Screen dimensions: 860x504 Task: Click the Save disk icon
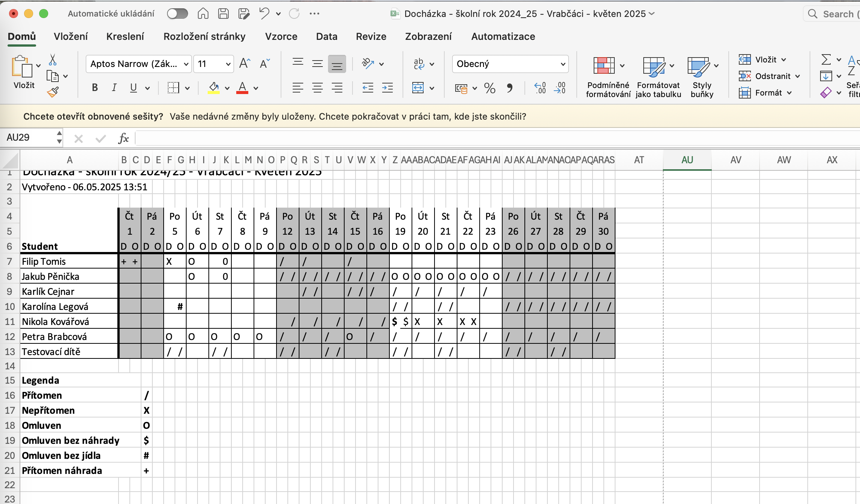tap(223, 14)
